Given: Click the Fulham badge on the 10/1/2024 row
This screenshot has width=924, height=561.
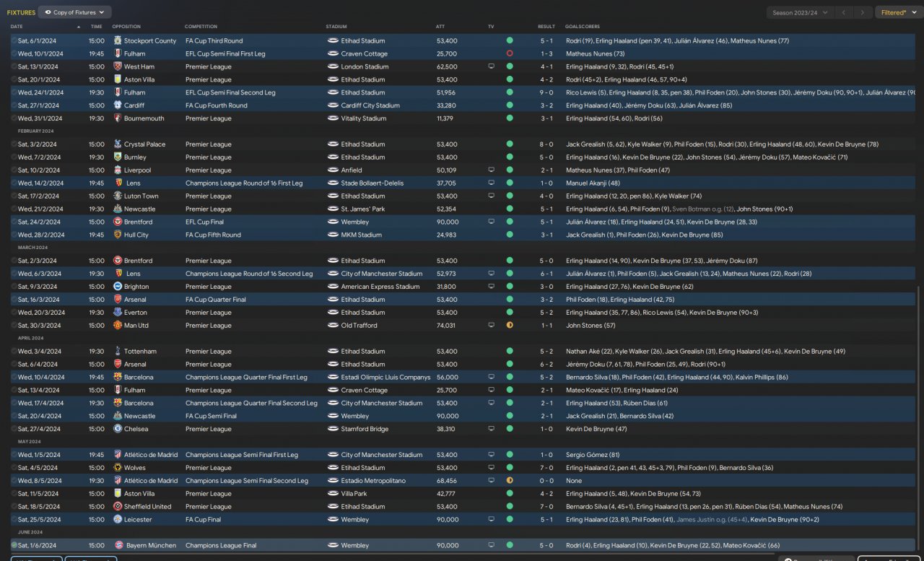Looking at the screenshot, I should (118, 54).
